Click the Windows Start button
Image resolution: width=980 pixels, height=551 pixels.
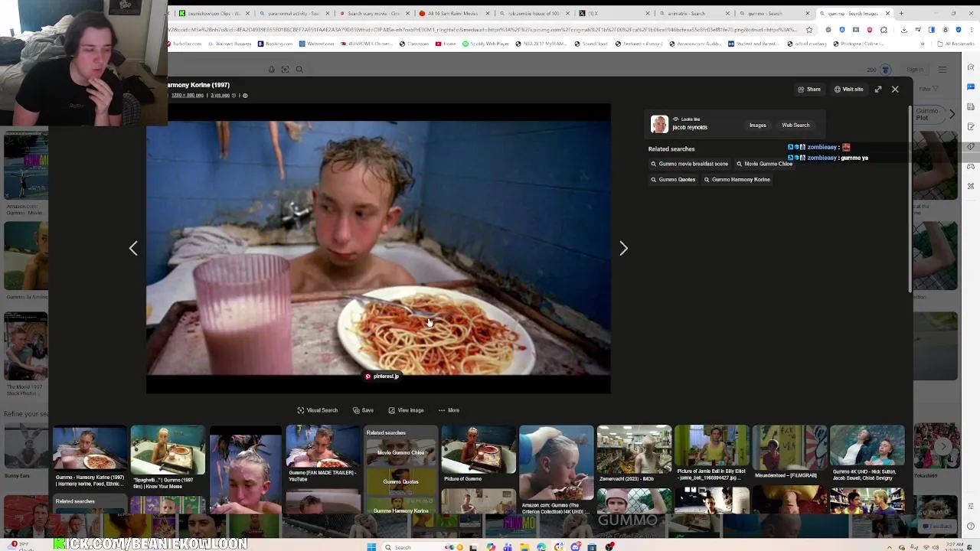pos(371,546)
